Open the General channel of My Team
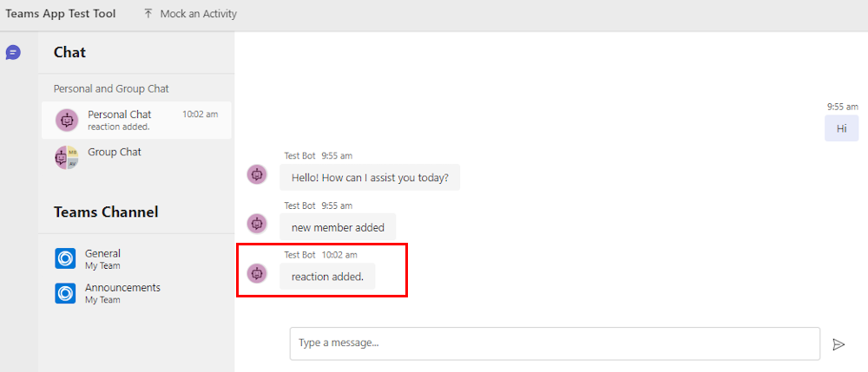 coord(136,258)
